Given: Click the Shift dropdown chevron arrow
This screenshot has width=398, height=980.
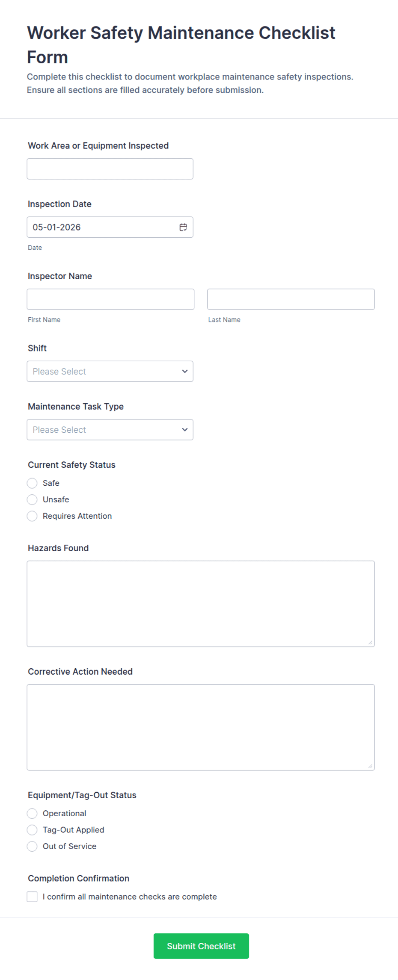Looking at the screenshot, I should (x=185, y=371).
